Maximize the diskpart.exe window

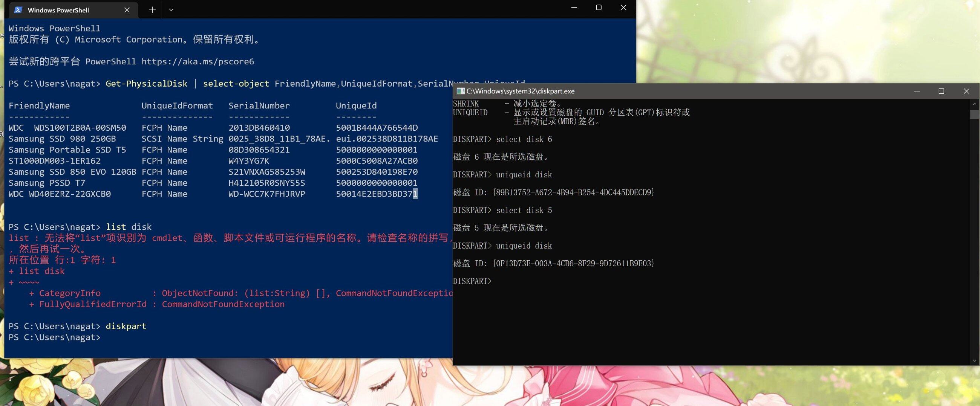point(942,91)
